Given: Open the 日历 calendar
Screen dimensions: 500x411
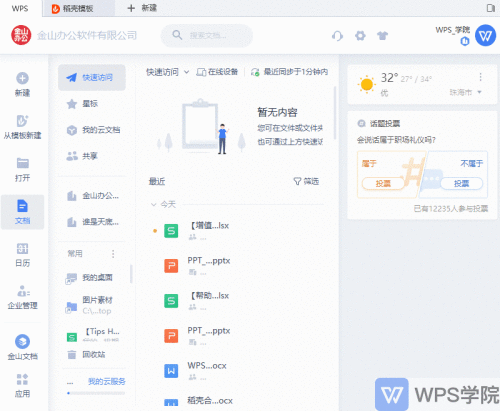Looking at the screenshot, I should 22,255.
